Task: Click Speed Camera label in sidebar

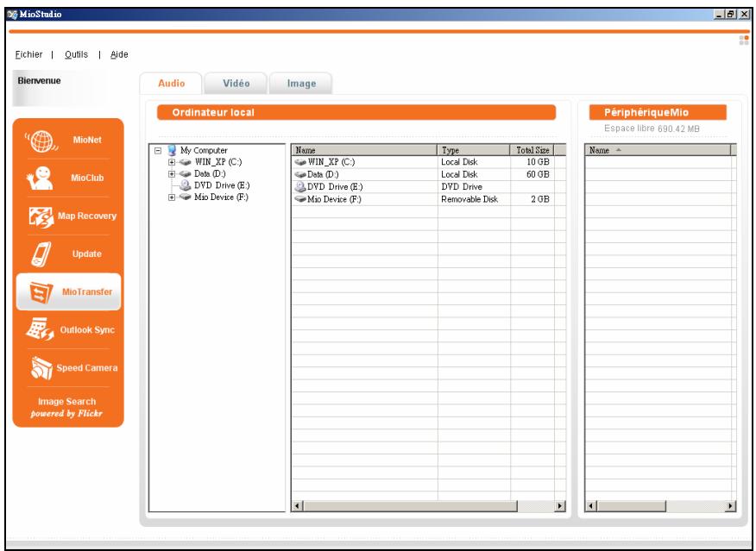Action: [x=87, y=368]
